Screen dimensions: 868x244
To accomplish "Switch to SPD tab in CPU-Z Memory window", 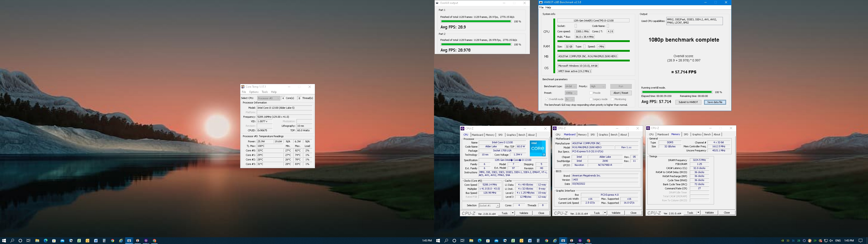I will [x=686, y=134].
